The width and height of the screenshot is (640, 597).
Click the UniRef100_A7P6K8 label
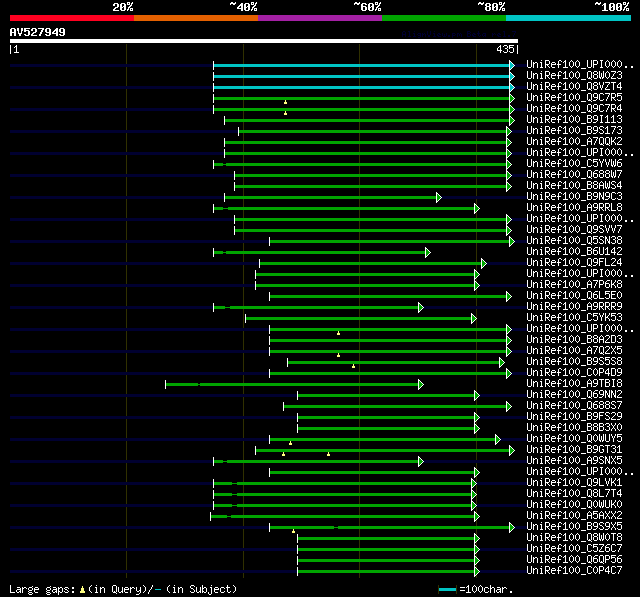(574, 285)
